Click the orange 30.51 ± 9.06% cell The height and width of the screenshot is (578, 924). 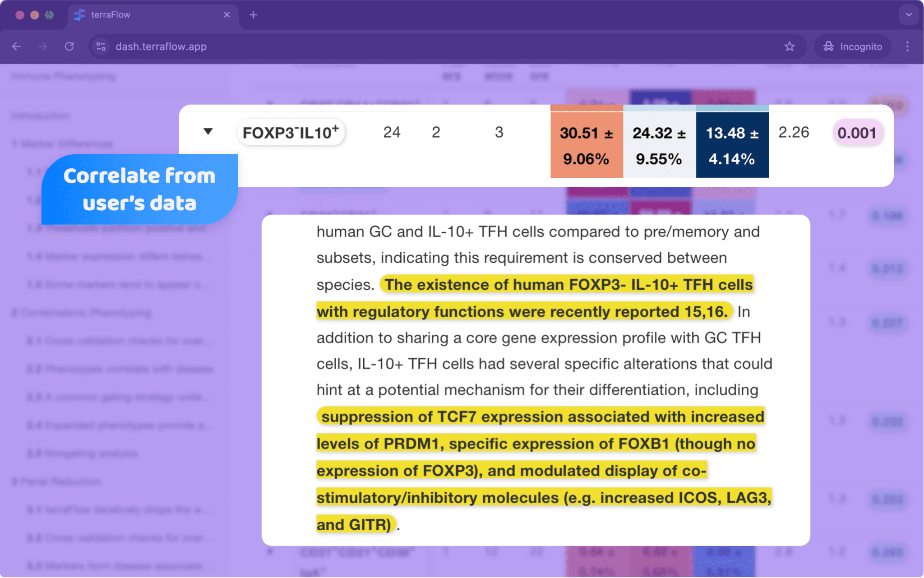(587, 145)
